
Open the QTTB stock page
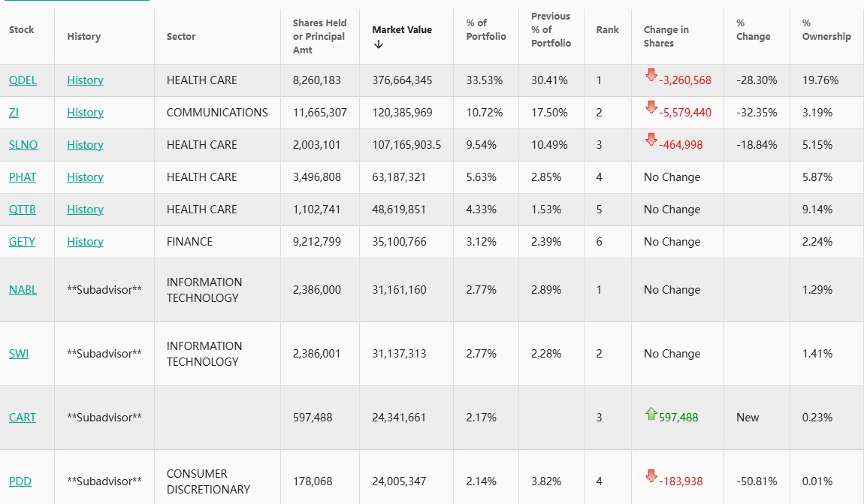(23, 210)
